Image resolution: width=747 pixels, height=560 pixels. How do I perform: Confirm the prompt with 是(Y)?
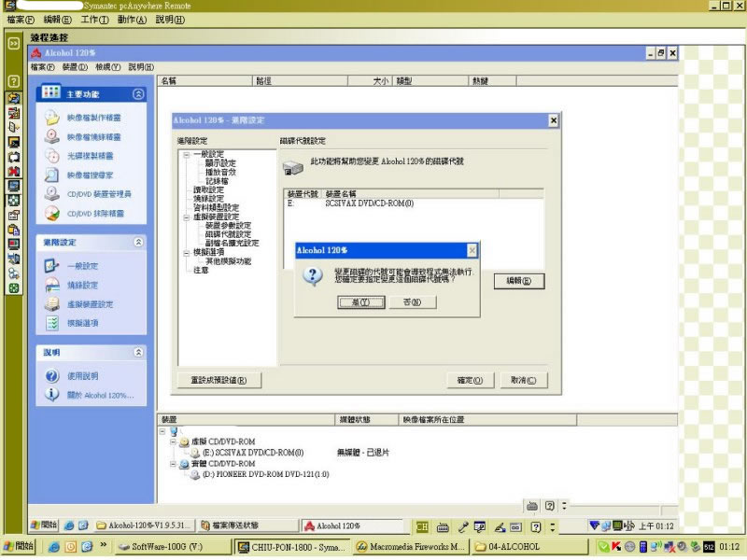(x=361, y=302)
